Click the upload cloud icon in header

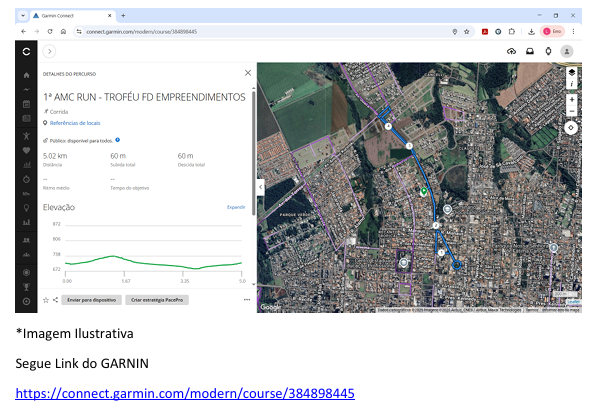coord(512,51)
